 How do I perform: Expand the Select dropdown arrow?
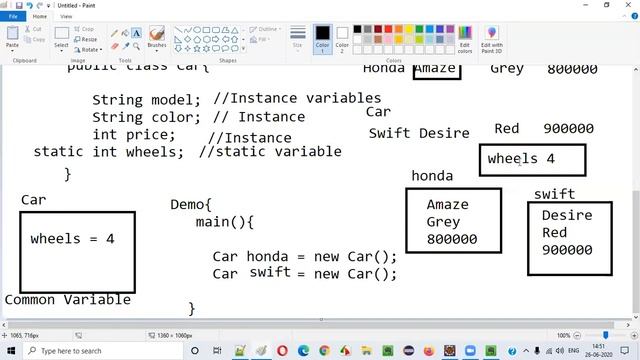[x=61, y=51]
